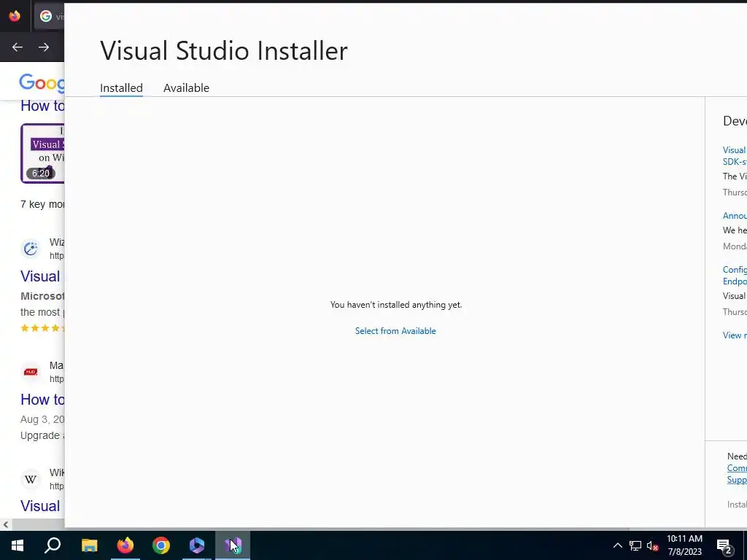The height and width of the screenshot is (560, 747).
Task: Click Firefox logo icon in tab bar
Action: [x=15, y=16]
